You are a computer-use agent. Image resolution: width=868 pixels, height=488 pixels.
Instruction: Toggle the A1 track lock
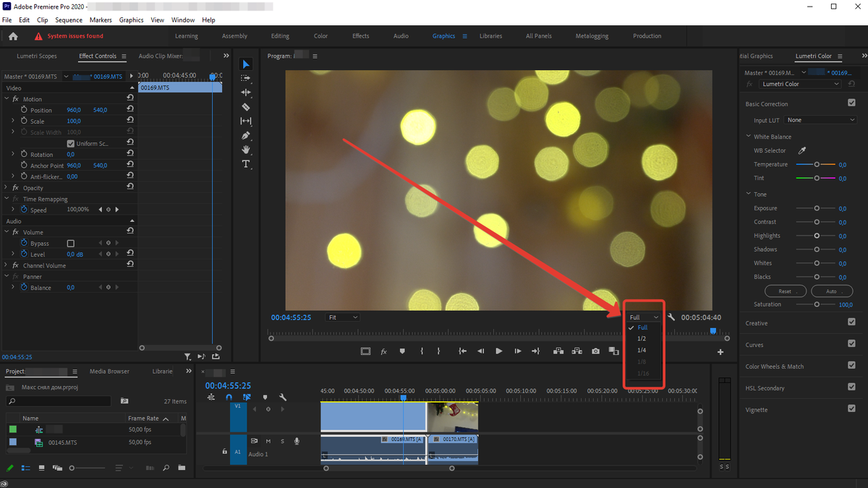[225, 451]
